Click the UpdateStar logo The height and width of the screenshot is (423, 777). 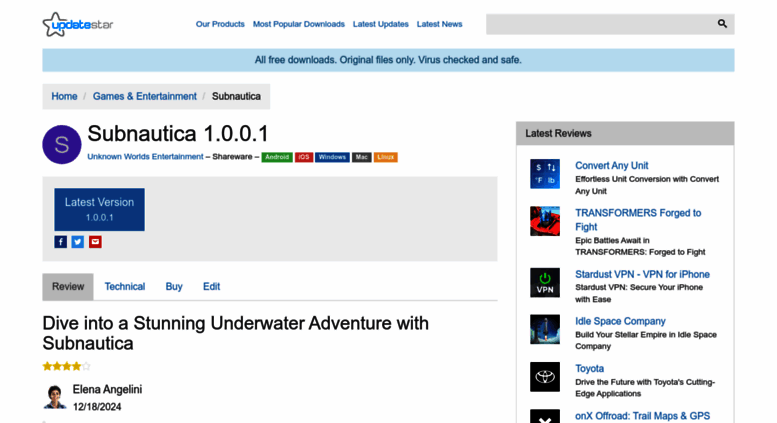78,24
